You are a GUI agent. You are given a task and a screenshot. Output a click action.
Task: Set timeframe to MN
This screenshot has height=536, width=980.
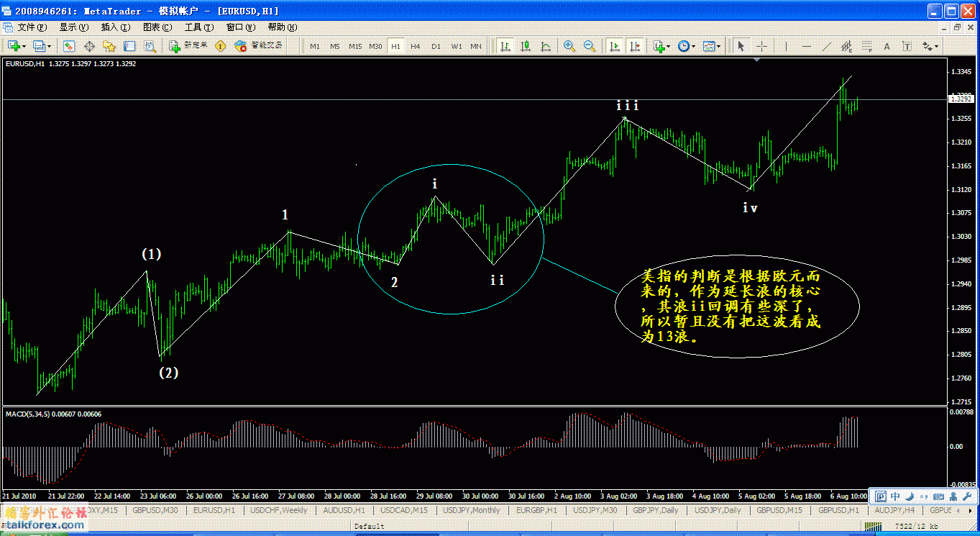point(476,46)
